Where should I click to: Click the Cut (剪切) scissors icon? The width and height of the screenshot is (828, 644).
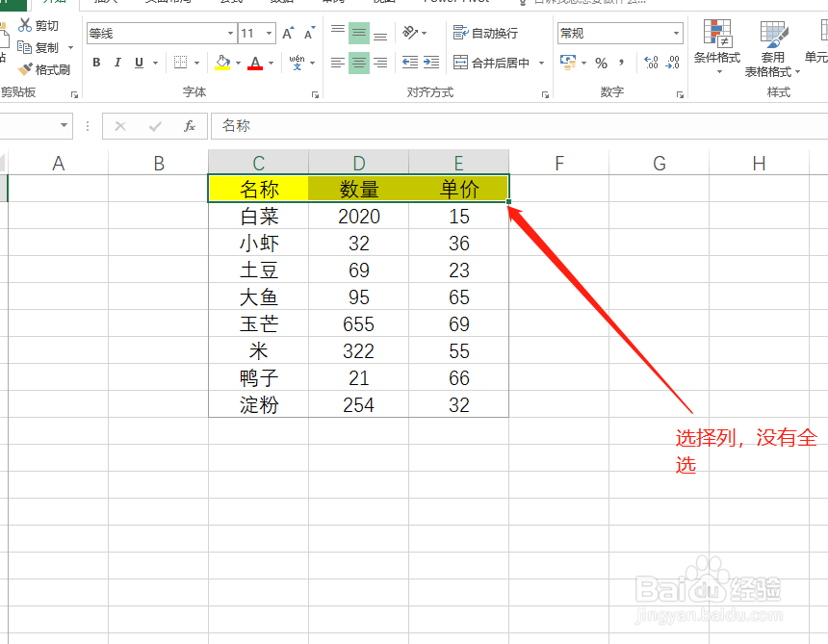(25, 25)
